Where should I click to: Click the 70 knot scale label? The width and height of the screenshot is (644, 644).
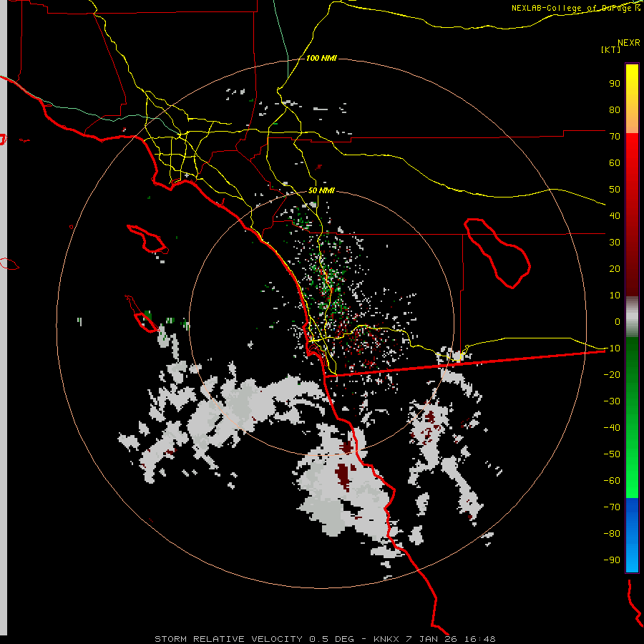615,137
